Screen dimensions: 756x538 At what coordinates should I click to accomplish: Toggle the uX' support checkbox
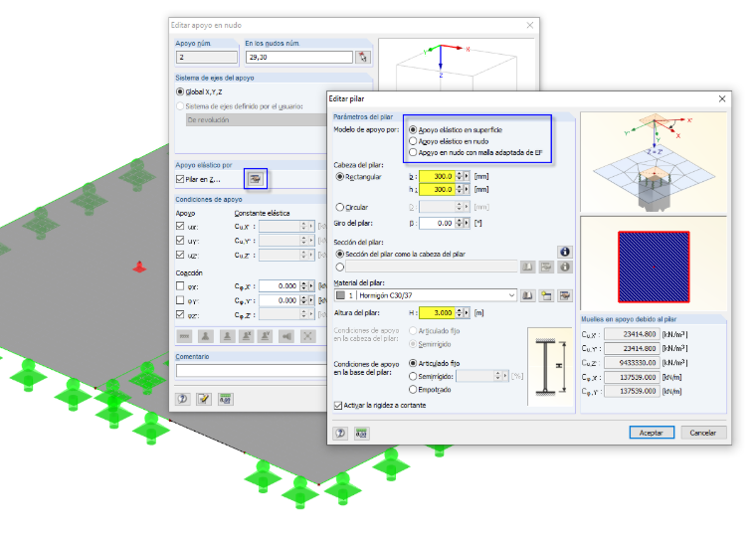180,226
